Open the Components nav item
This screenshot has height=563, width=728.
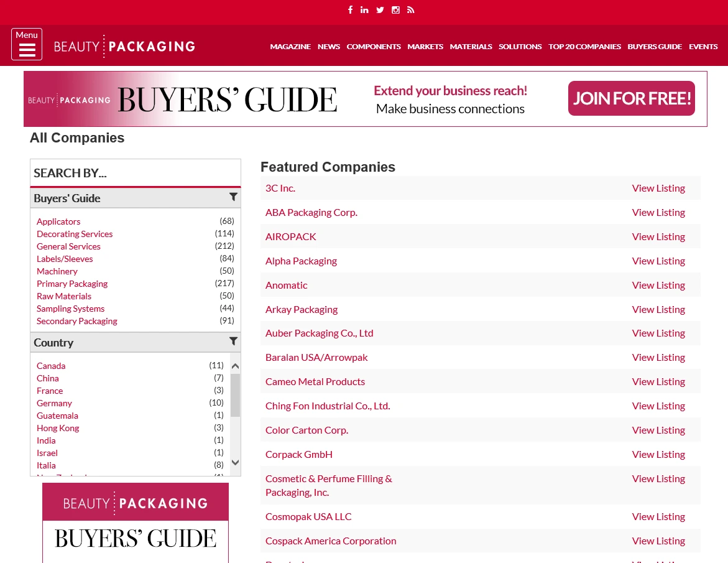click(x=373, y=47)
